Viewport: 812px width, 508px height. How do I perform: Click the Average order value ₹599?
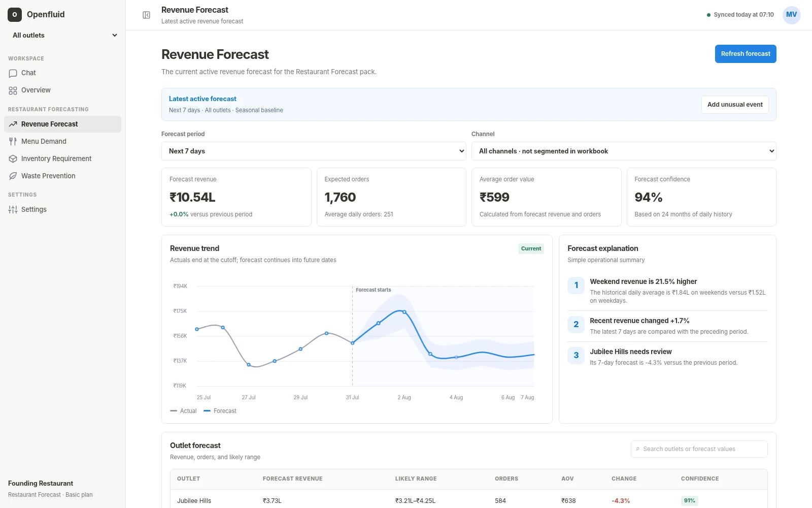pyautogui.click(x=494, y=197)
